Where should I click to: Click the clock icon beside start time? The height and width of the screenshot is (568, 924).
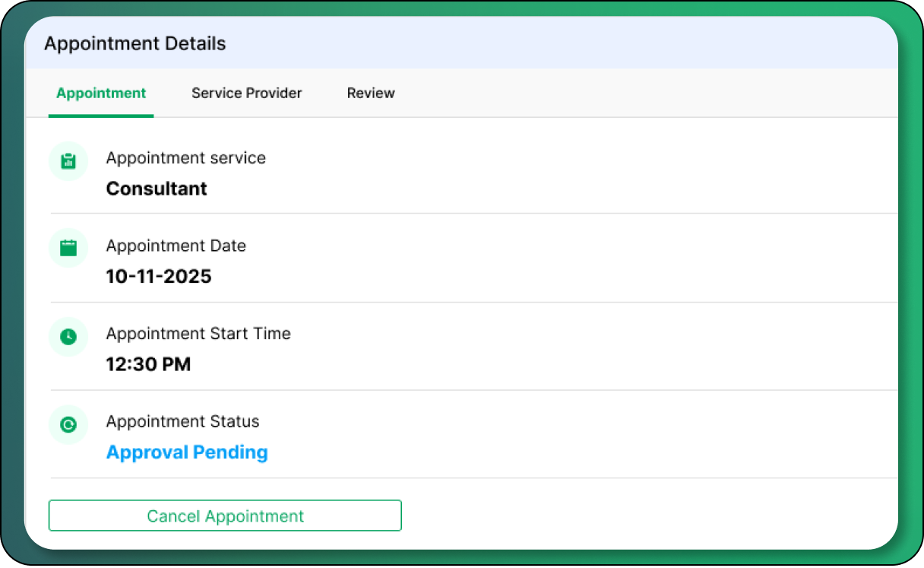pos(68,336)
